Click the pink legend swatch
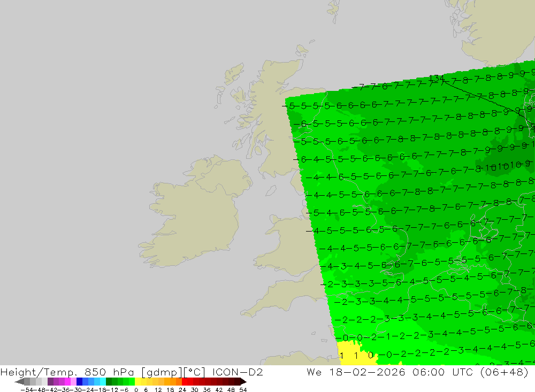 click(73, 381)
